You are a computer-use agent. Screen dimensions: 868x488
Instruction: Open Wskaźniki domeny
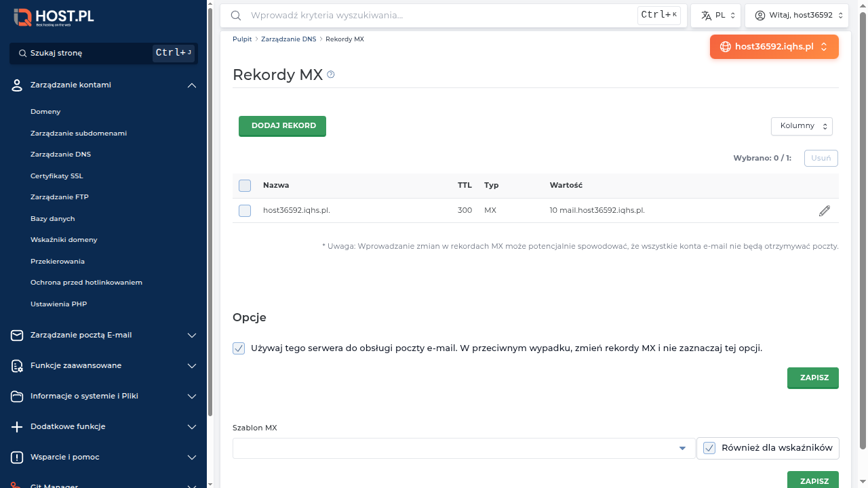(64, 240)
